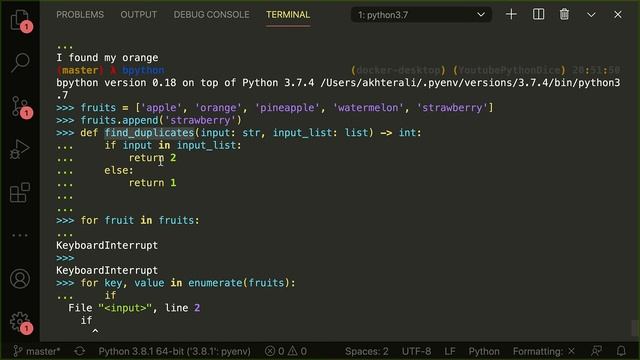Click the first KeyboardInterrupt message

[107, 245]
